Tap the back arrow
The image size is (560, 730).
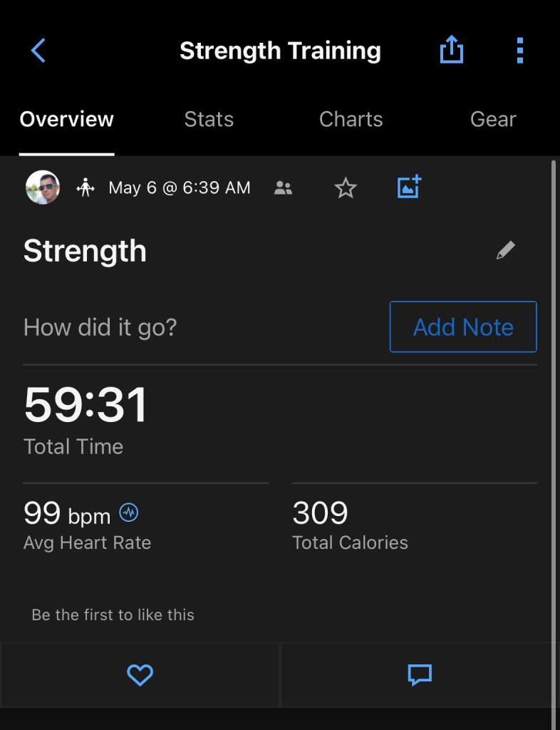pyautogui.click(x=38, y=51)
